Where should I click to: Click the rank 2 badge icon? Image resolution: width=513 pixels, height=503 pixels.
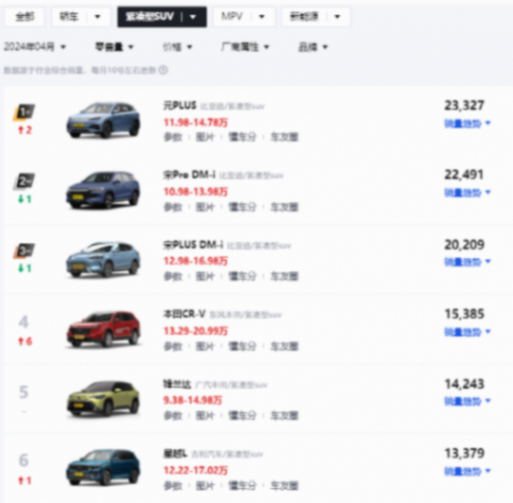(24, 181)
